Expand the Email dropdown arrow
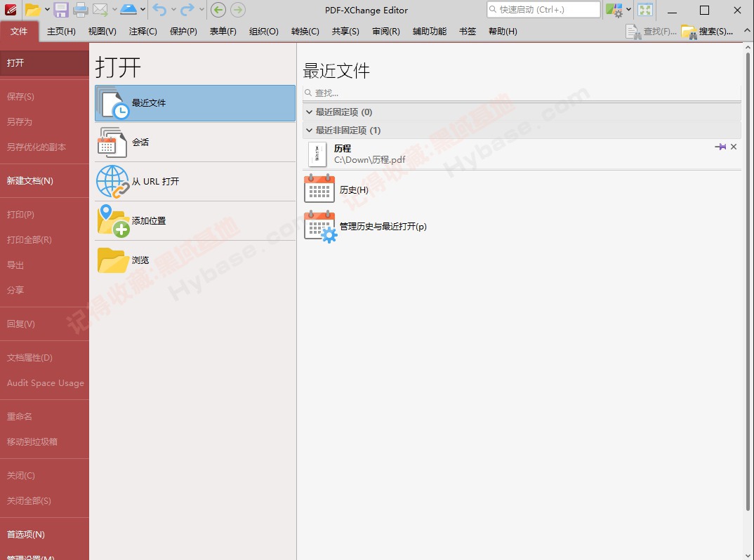The image size is (754, 560). tap(114, 10)
